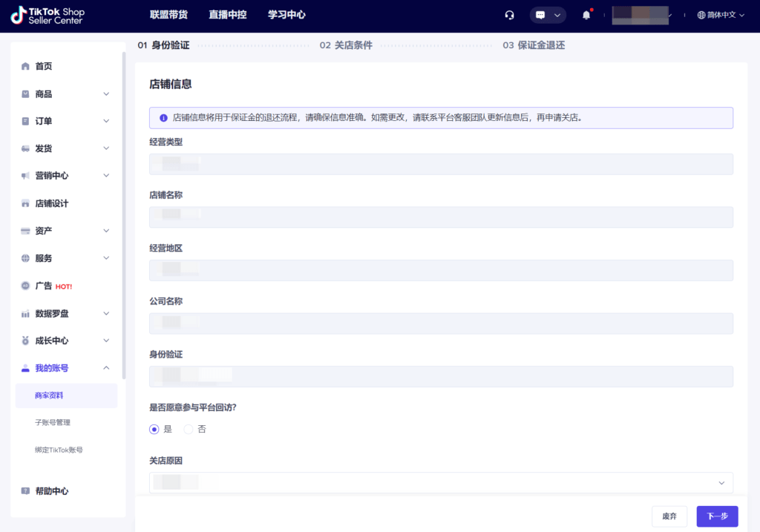Click the 服务 services icon

tap(25, 257)
